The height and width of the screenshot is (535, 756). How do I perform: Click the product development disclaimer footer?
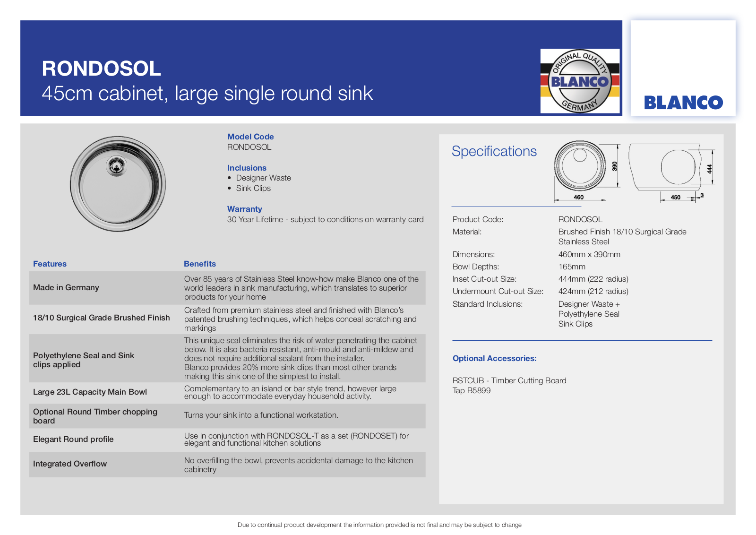[379, 525]
